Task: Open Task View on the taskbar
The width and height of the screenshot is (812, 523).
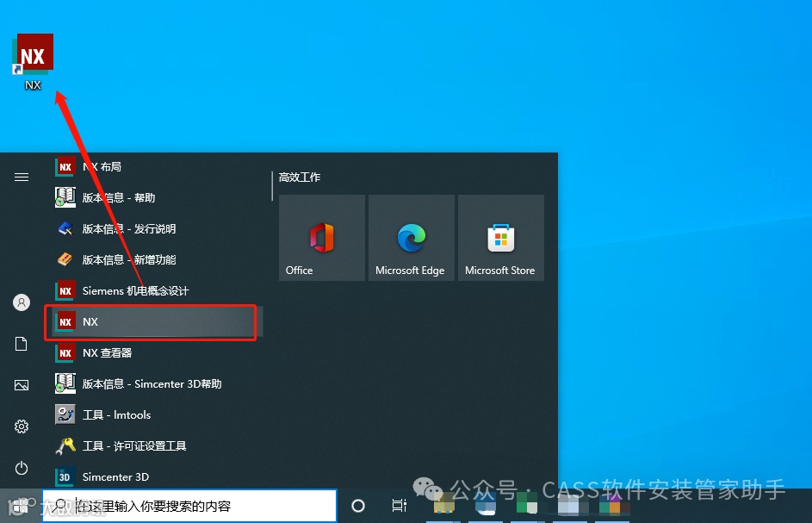Action: pos(400,506)
